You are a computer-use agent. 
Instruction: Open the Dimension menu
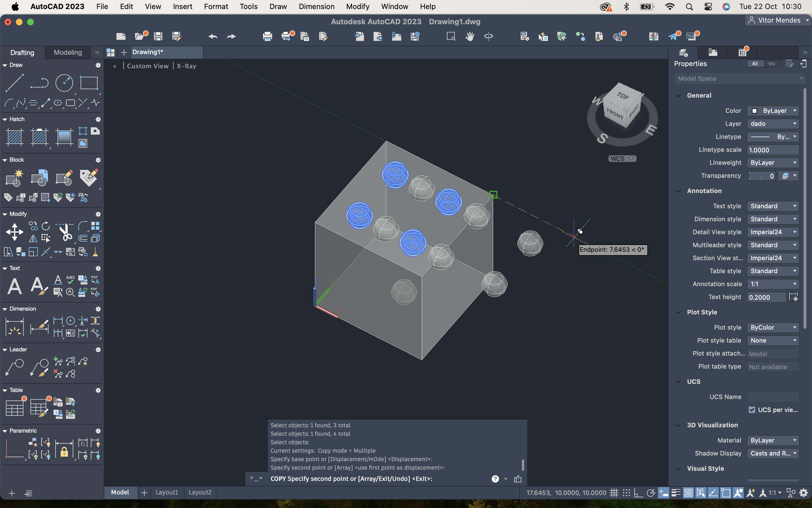316,6
